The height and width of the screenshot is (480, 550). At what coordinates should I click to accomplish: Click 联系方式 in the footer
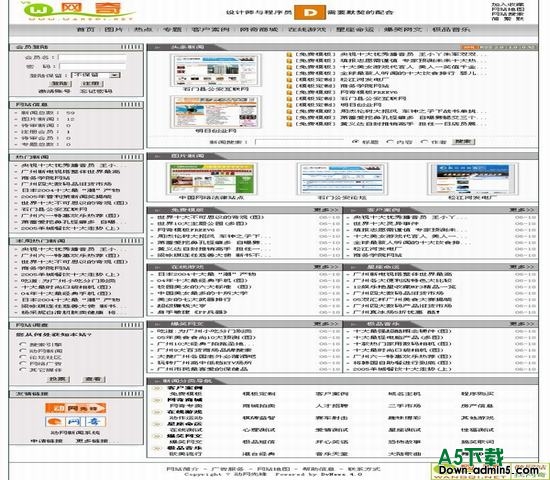(364, 469)
